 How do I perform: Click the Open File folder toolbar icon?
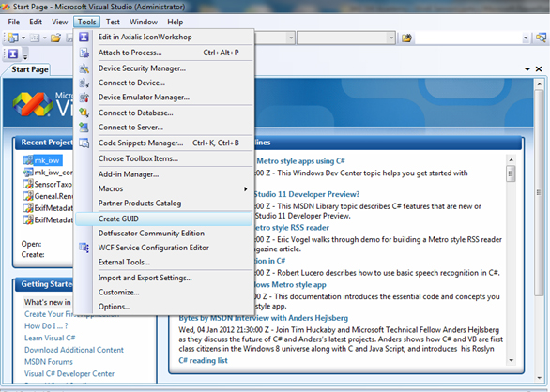tap(55, 38)
